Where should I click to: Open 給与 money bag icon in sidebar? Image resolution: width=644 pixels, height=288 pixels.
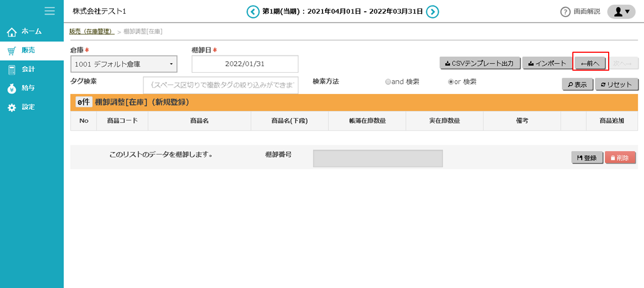(12, 89)
